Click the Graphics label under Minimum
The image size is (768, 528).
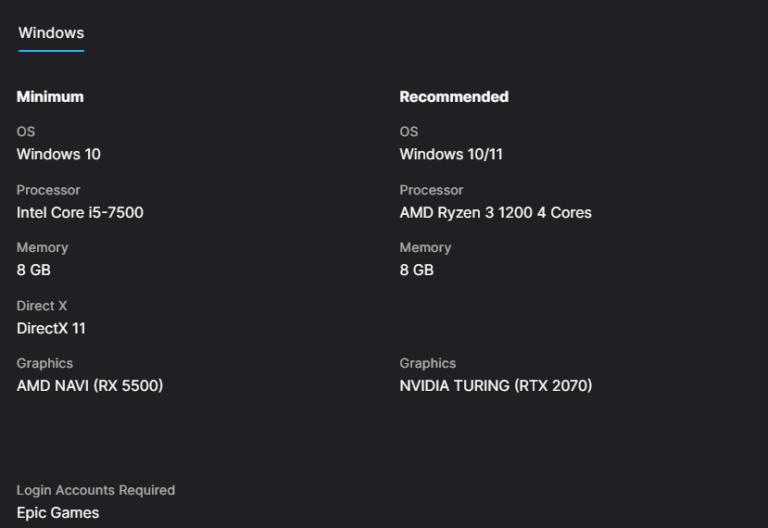tap(44, 363)
